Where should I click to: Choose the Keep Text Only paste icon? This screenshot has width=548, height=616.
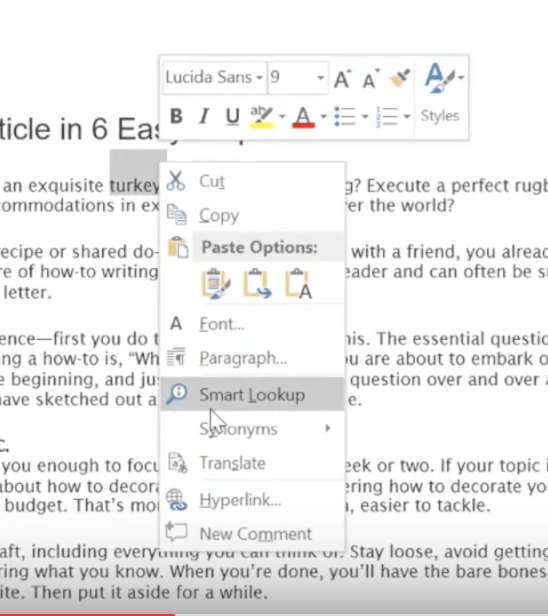pos(298,284)
